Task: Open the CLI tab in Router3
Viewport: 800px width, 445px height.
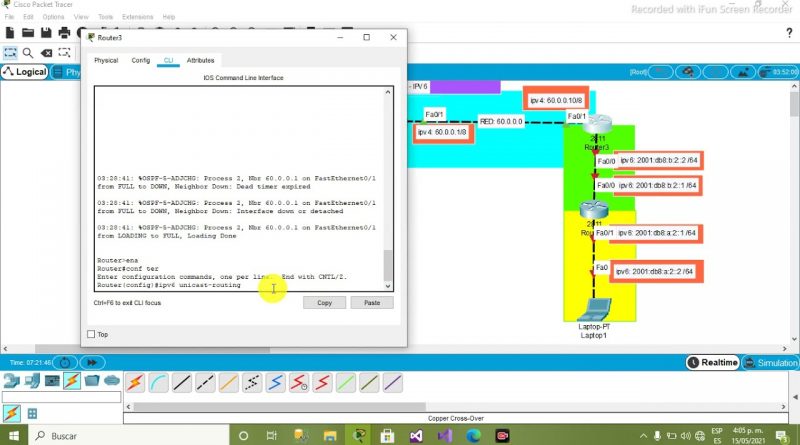Action: pos(168,60)
